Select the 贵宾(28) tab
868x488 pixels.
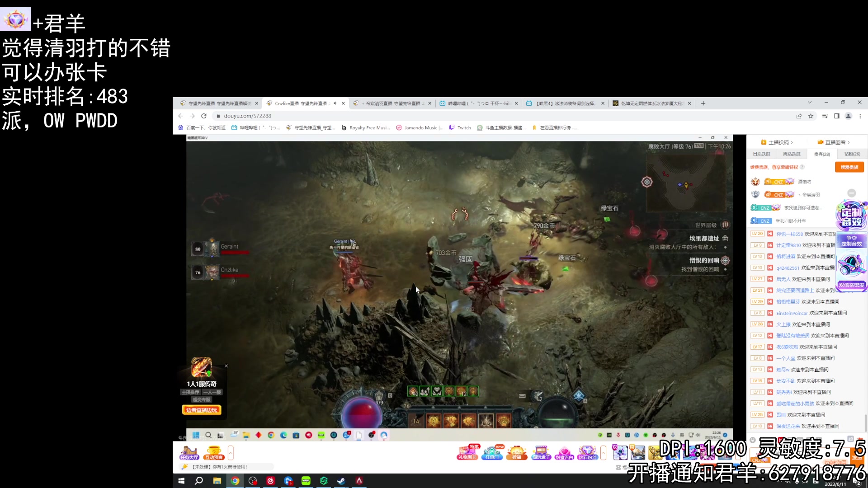(822, 154)
